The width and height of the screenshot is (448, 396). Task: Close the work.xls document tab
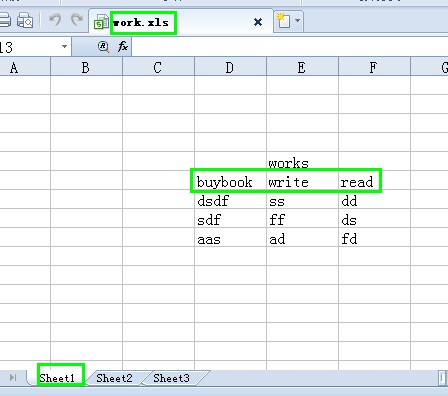coord(258,22)
